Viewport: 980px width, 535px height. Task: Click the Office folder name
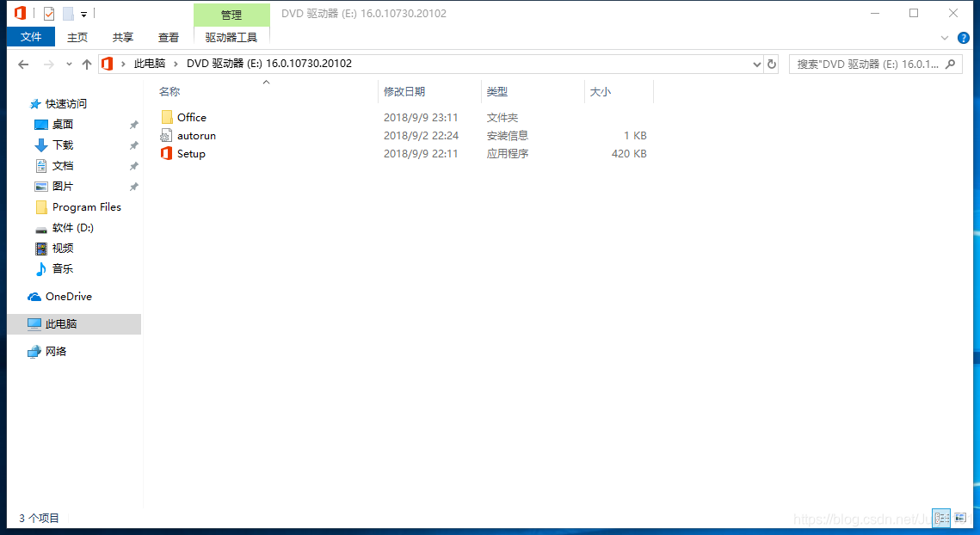coord(192,117)
